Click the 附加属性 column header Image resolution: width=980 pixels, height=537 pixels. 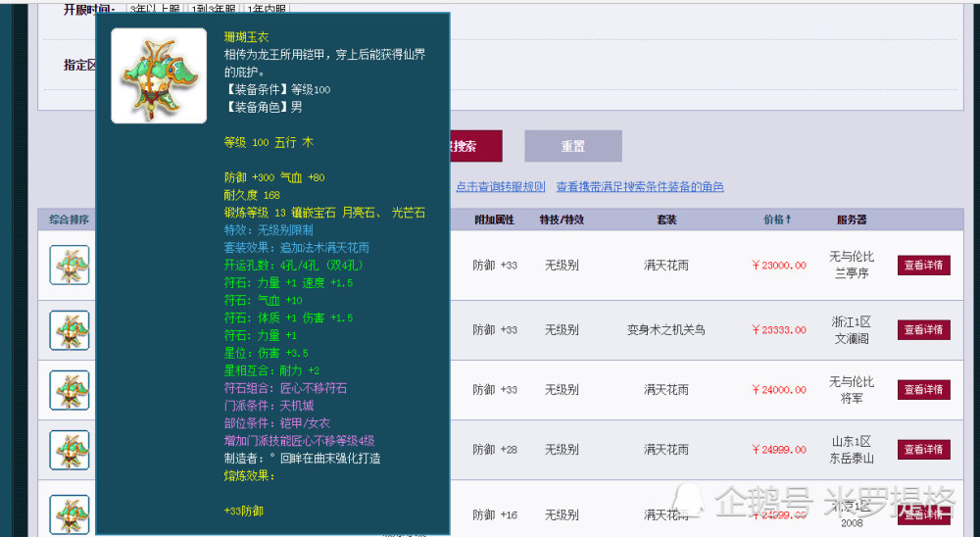click(x=494, y=220)
